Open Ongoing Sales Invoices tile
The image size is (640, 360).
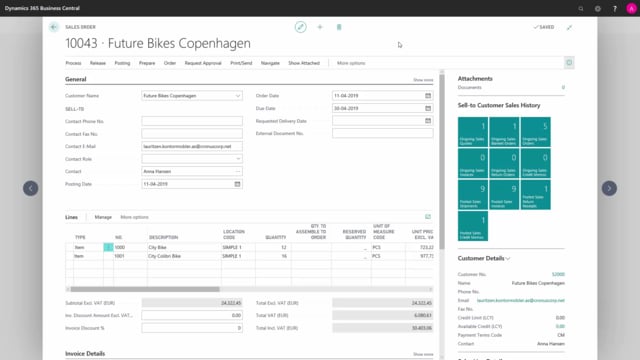point(473,163)
